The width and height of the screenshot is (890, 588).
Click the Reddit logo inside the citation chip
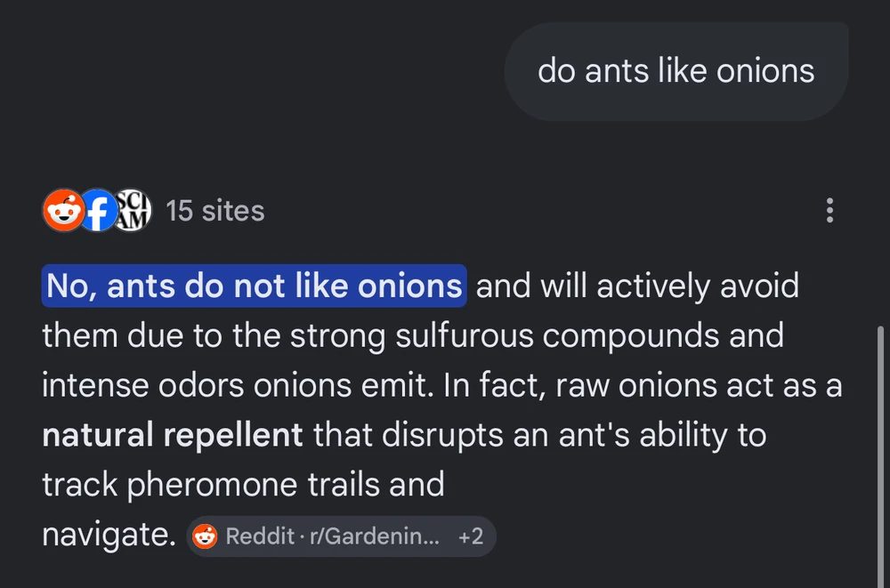[x=205, y=536]
